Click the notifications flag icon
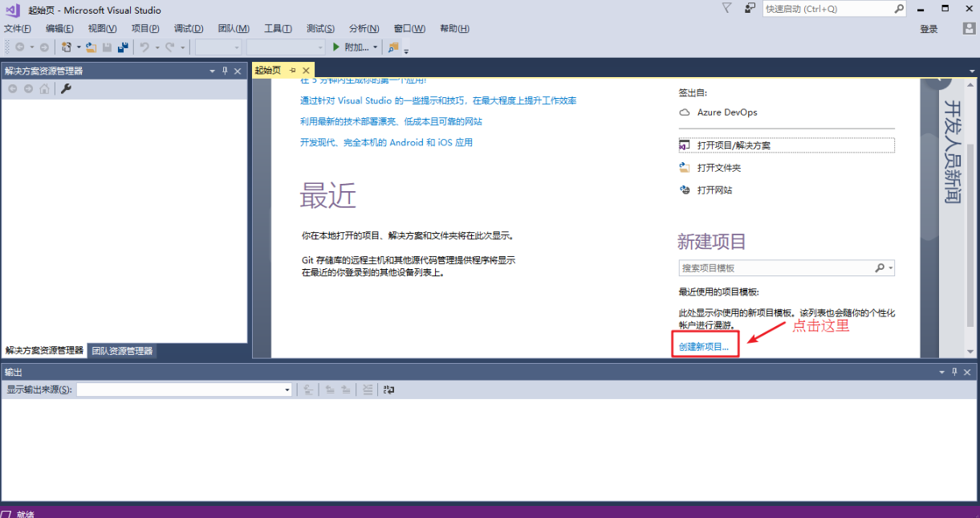The image size is (980, 518). 726,9
